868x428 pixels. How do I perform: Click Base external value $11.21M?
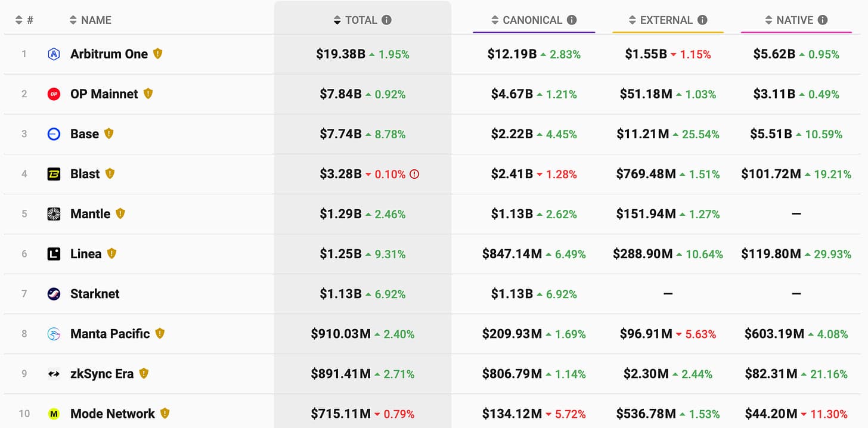[x=643, y=134]
